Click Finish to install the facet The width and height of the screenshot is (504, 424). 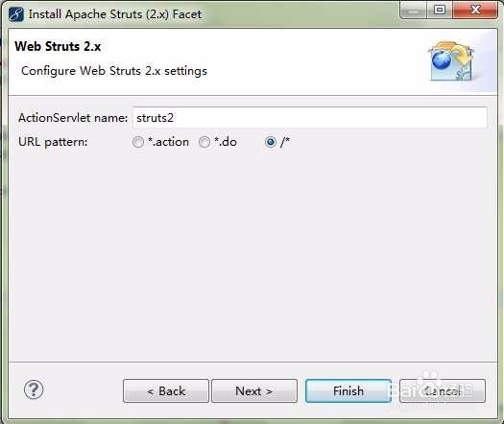tap(348, 391)
